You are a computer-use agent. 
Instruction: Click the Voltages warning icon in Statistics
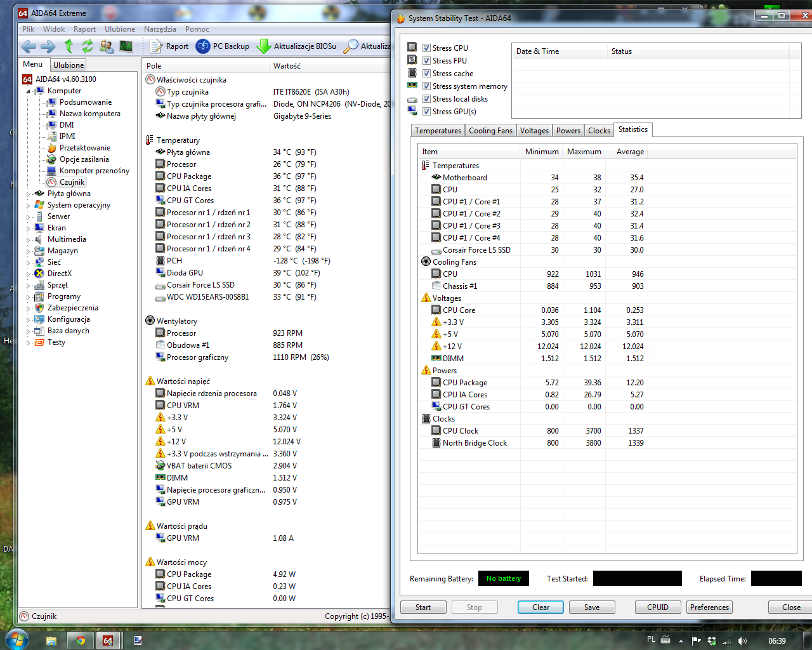pyautogui.click(x=426, y=298)
